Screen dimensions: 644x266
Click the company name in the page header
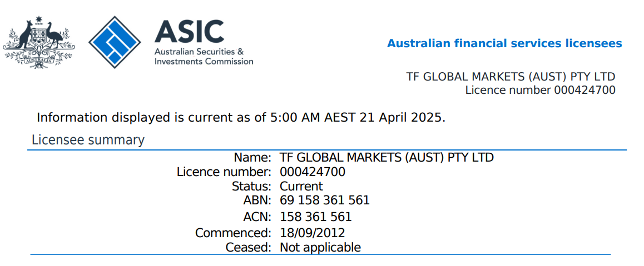click(511, 77)
